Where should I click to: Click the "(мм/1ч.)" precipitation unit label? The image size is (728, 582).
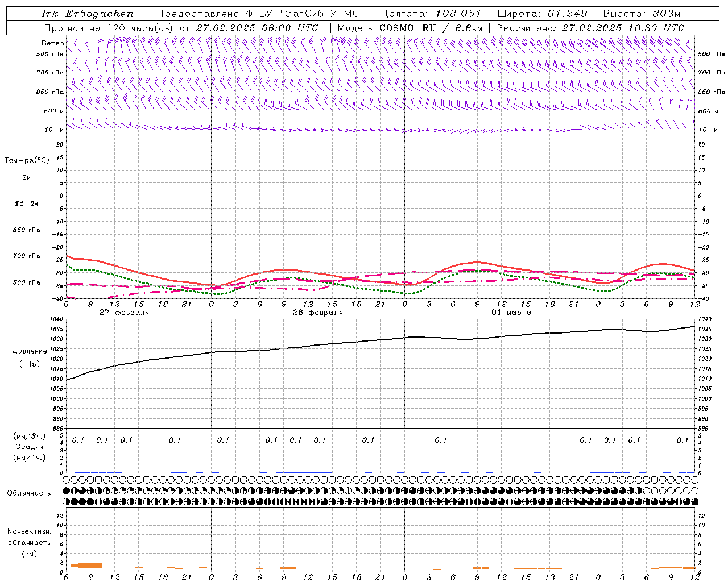30,458
